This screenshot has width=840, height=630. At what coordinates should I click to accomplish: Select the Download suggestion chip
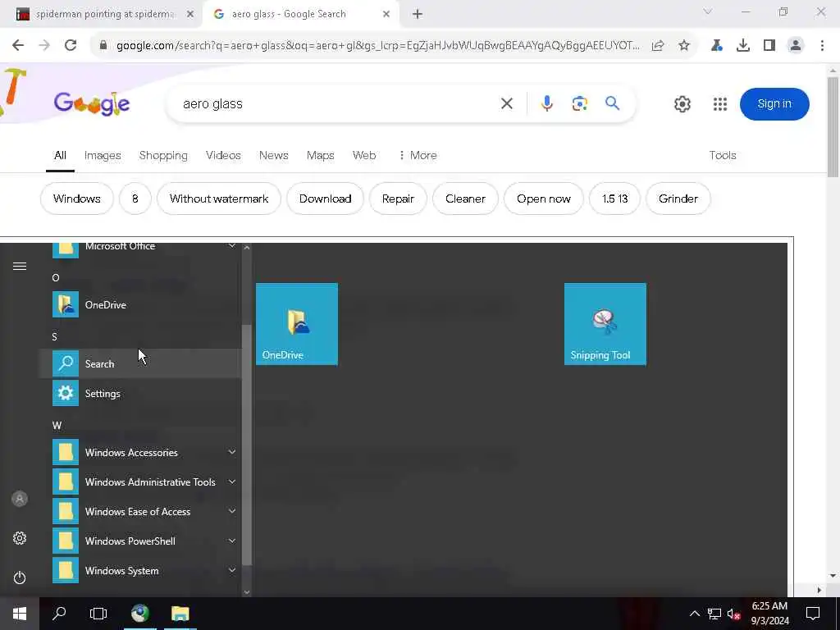click(325, 199)
